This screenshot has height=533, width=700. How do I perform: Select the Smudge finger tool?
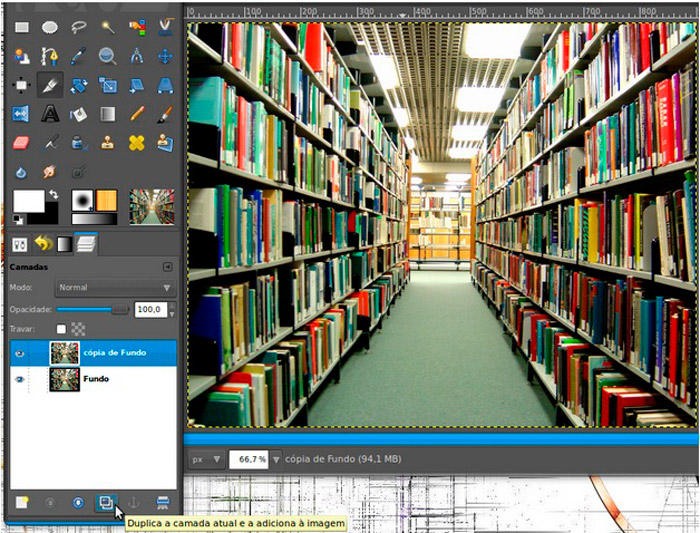pyautogui.click(x=50, y=172)
